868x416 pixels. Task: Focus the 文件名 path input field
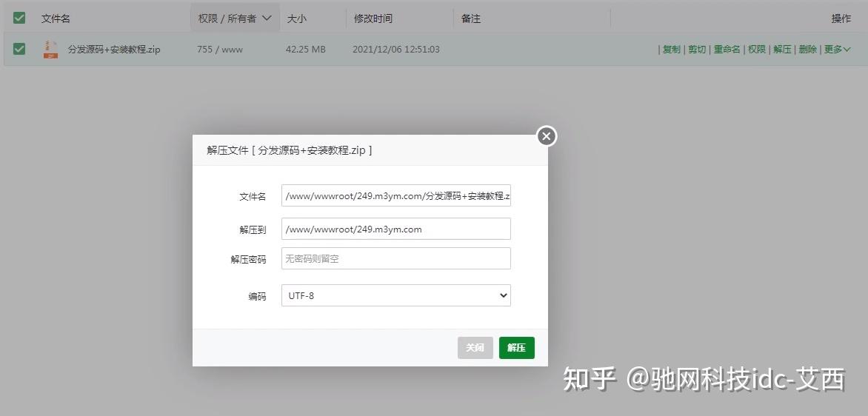click(x=395, y=195)
